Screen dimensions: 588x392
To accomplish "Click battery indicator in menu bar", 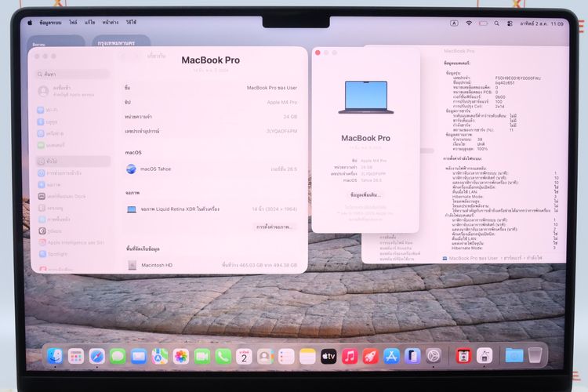I will (483, 24).
